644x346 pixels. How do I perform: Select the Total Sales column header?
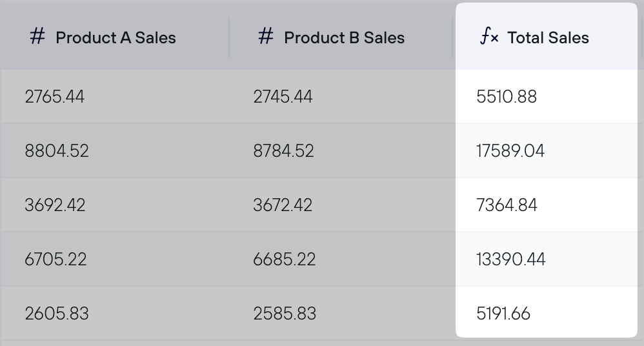tap(547, 37)
